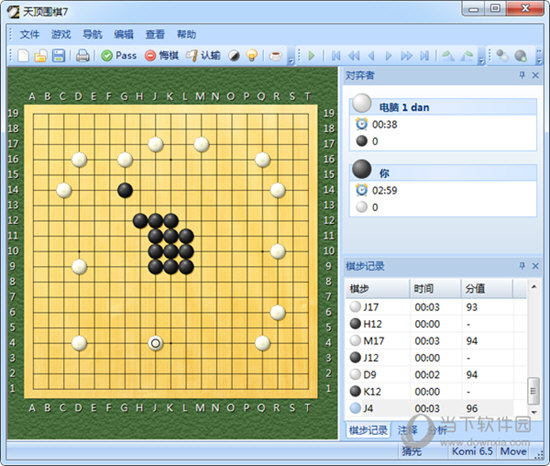Click Komi 6.5 in status bar
This screenshot has width=550, height=466.
tap(472, 451)
